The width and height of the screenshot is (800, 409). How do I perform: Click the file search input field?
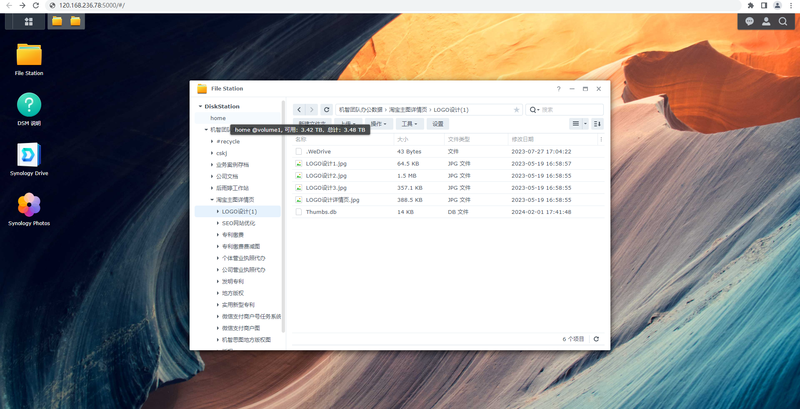[x=568, y=109]
